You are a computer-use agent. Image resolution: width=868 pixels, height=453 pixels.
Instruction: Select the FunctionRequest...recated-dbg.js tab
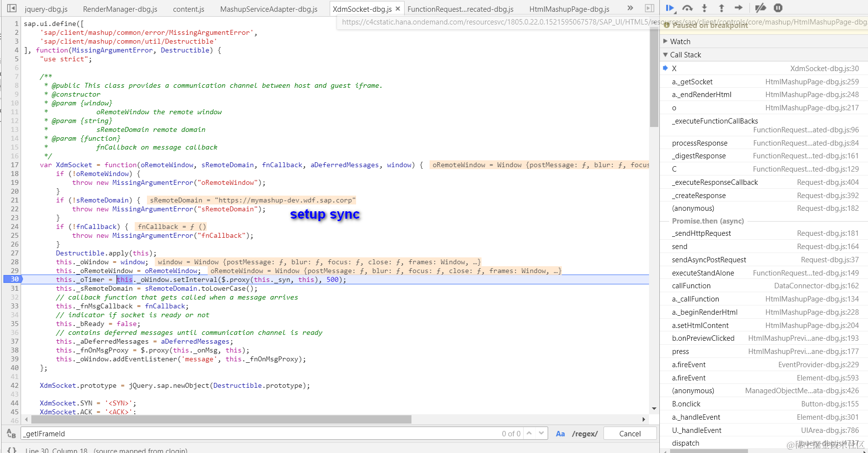460,9
